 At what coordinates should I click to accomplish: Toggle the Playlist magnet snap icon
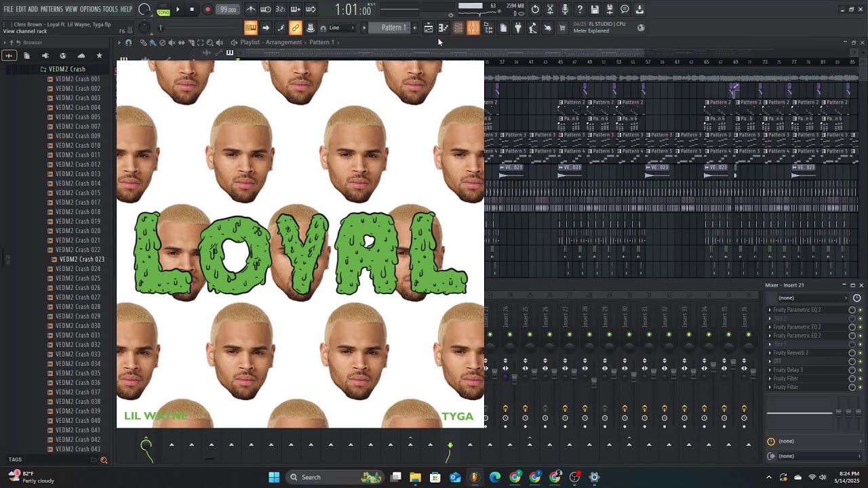pos(128,42)
